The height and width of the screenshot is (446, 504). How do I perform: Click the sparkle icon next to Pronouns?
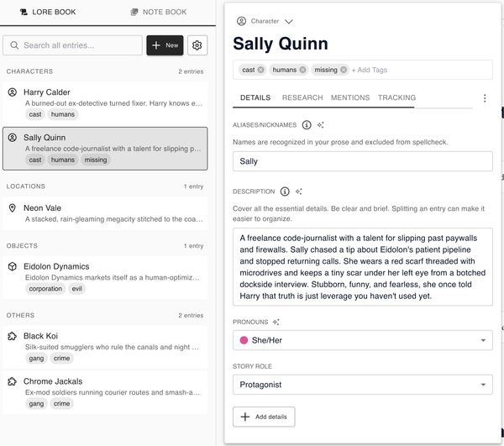point(276,322)
